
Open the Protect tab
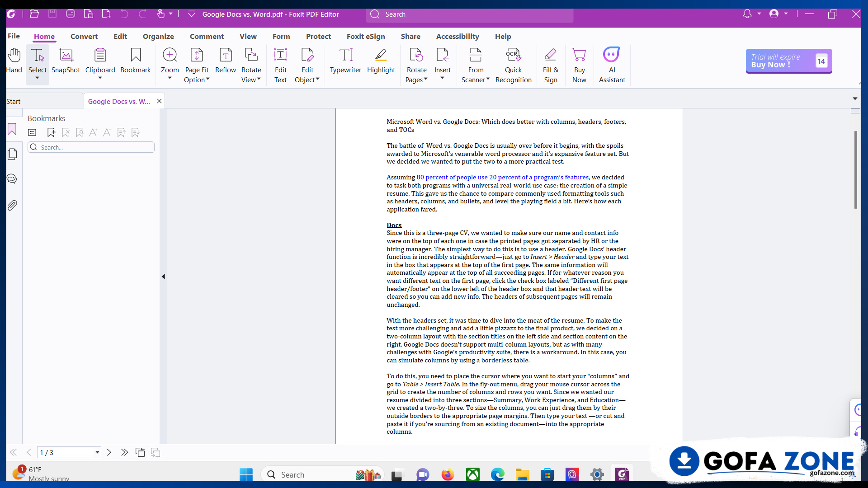click(318, 37)
